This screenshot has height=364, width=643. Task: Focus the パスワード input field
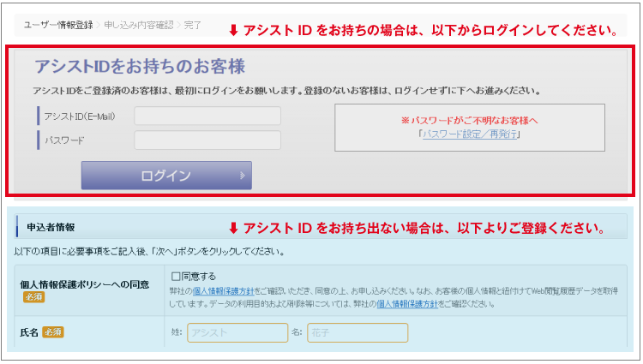click(x=207, y=140)
